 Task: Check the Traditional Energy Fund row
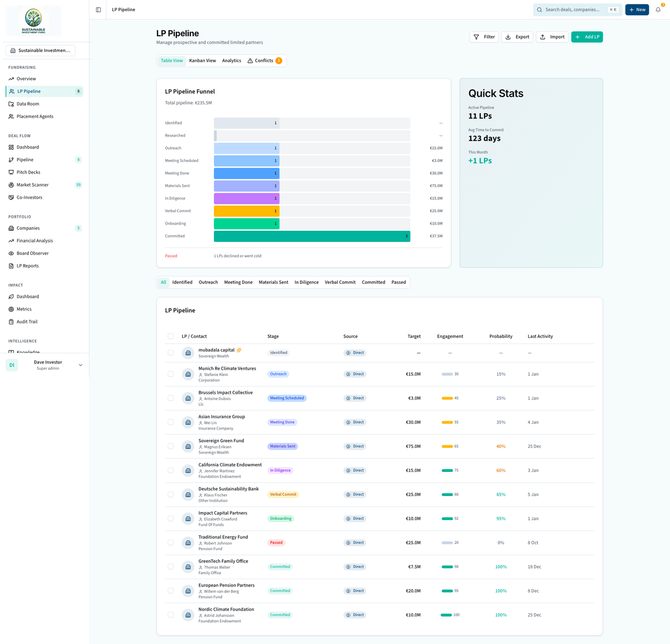point(171,543)
